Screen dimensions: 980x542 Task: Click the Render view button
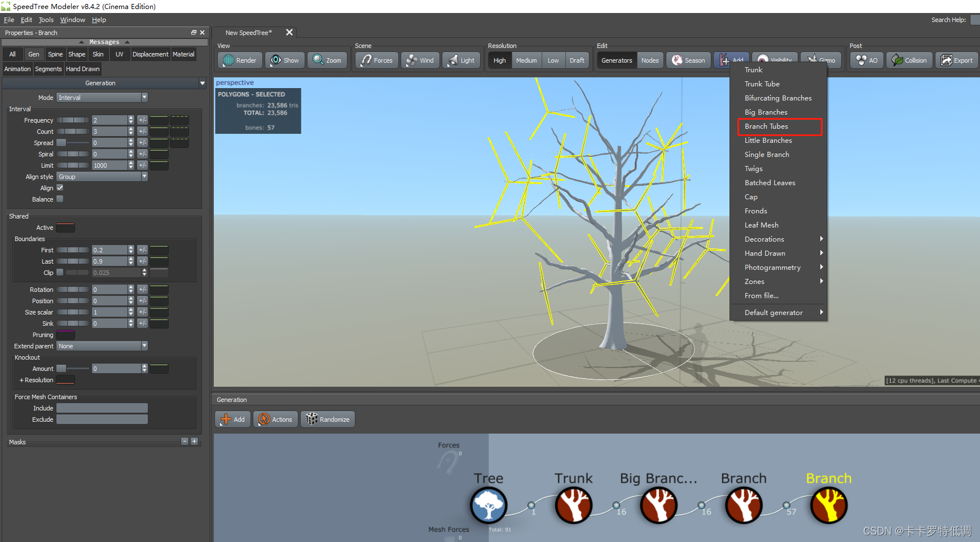[240, 60]
